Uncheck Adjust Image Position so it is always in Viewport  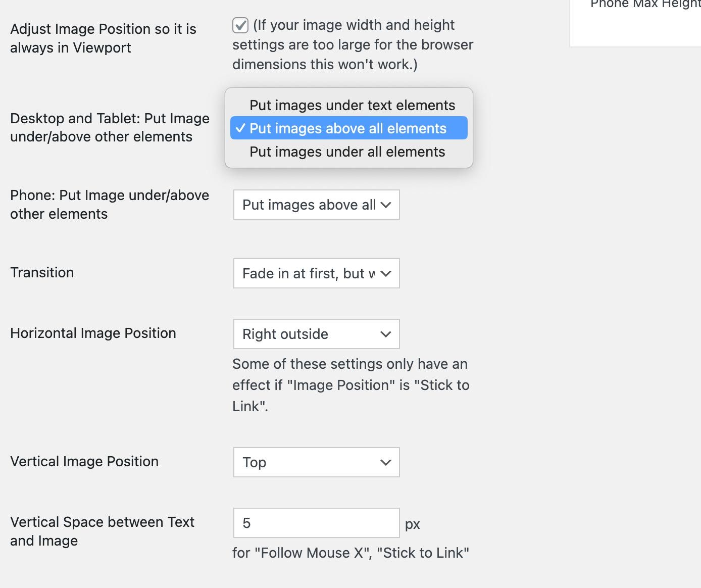(240, 24)
